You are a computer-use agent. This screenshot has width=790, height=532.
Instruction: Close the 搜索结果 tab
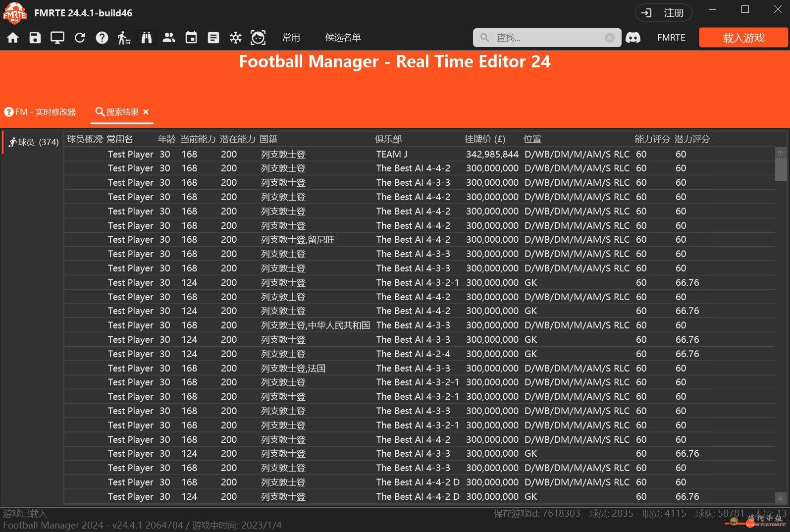click(146, 112)
